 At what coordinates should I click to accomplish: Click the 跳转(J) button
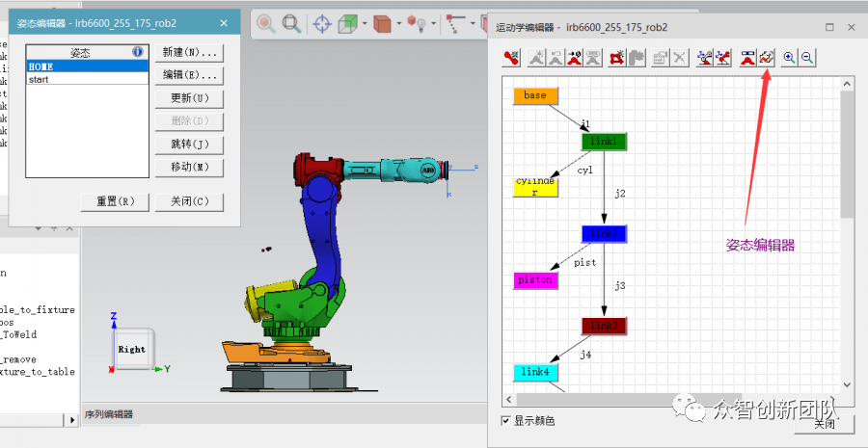click(x=189, y=145)
